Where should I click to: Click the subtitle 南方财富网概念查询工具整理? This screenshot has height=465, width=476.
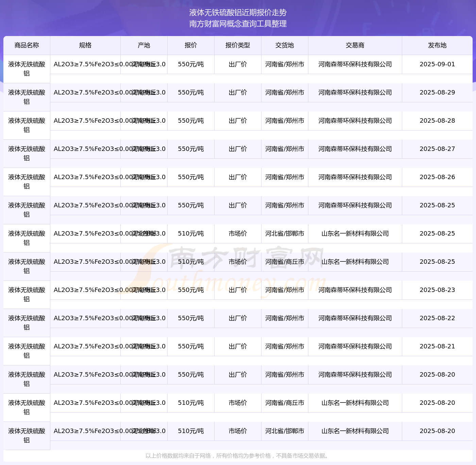238,24
